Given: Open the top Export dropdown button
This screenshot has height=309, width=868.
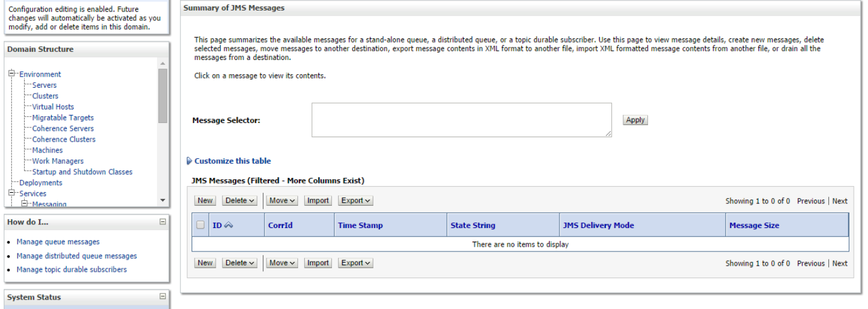Looking at the screenshot, I should point(356,201).
